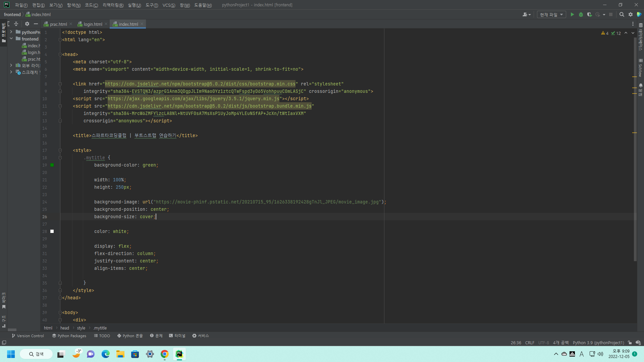The height and width of the screenshot is (362, 644).
Task: Open the TODO tool window
Action: (102, 336)
